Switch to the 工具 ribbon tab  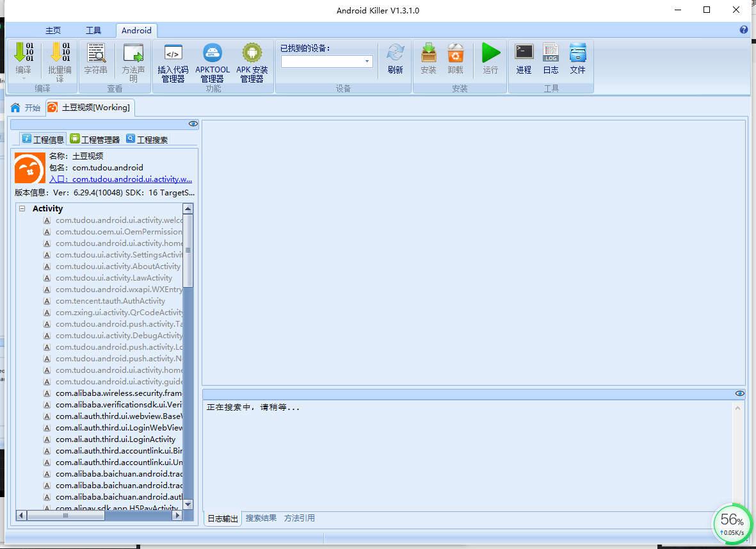(x=93, y=30)
